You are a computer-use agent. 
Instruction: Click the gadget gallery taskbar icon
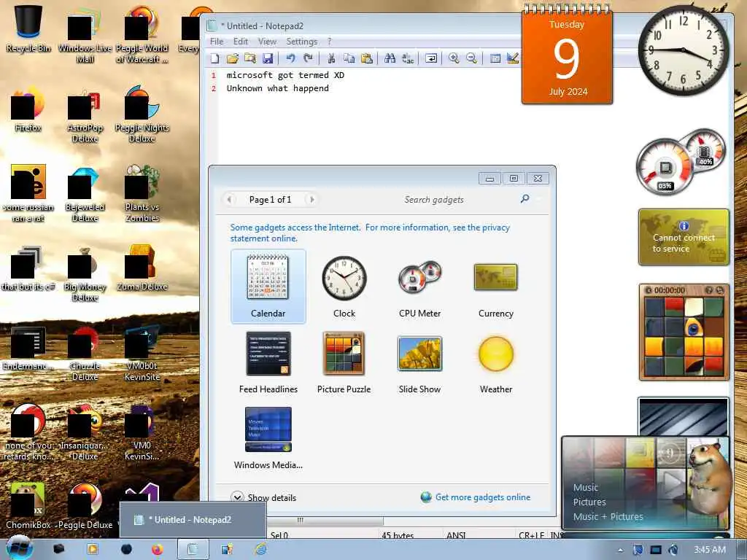tap(227, 549)
